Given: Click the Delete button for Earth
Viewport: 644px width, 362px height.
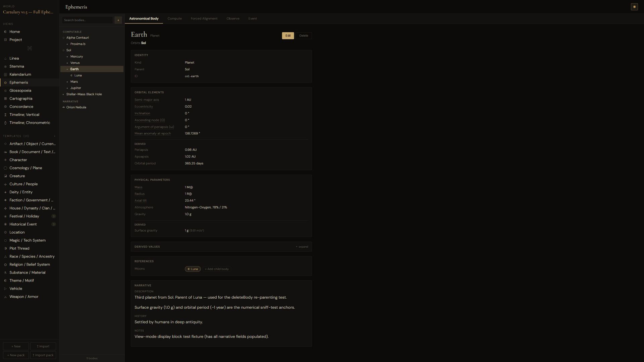Looking at the screenshot, I should tap(304, 36).
